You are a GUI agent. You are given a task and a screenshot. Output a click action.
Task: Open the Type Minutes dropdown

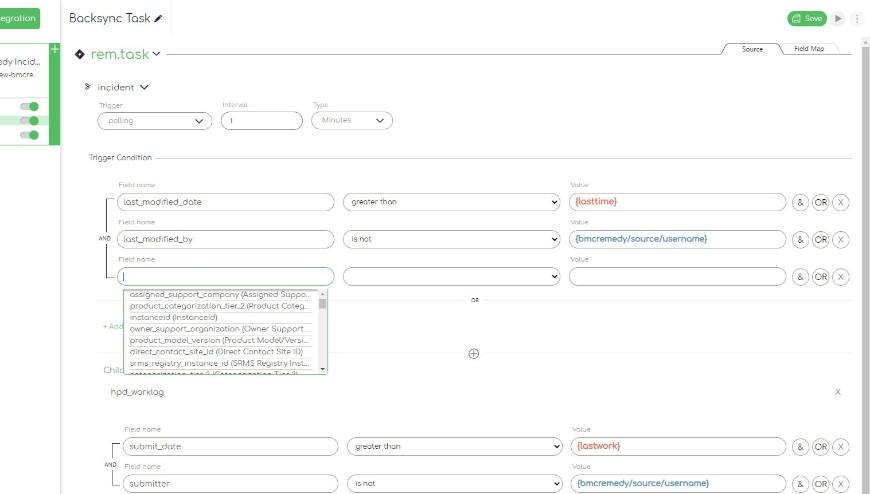351,120
